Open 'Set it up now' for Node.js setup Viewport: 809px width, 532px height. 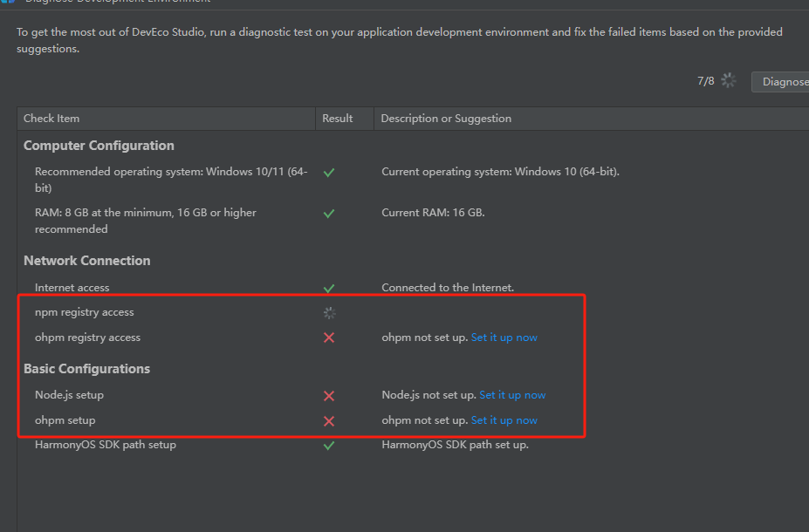tap(512, 395)
